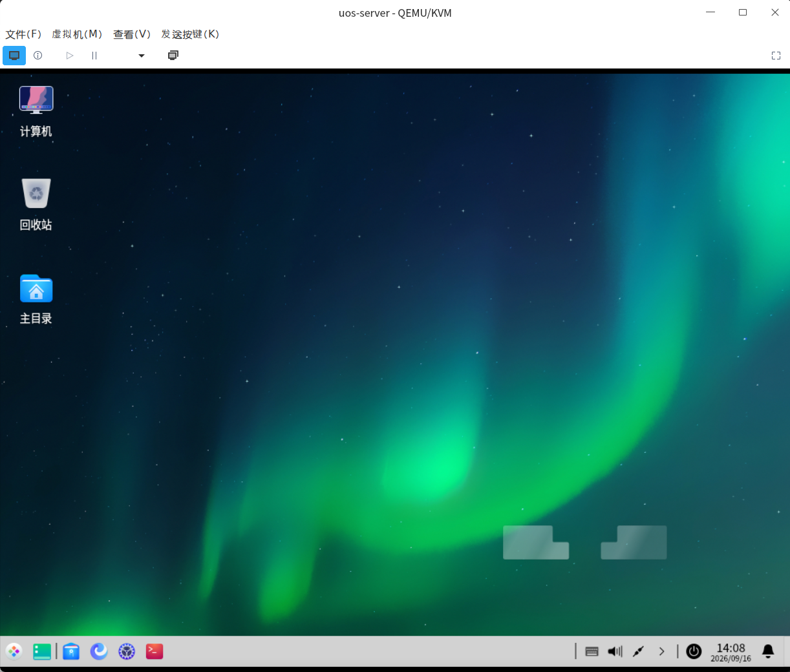Expand the tray with the chevron arrow
Viewport: 790px width, 672px height.
pyautogui.click(x=661, y=651)
